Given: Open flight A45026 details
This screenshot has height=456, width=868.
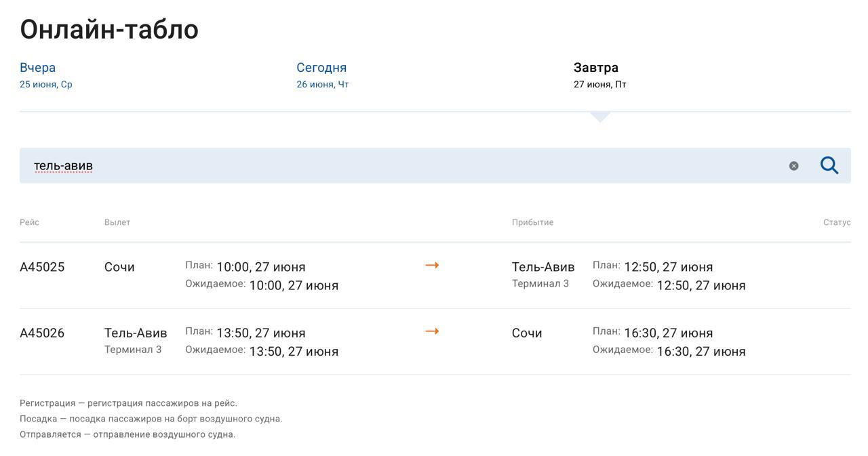Looking at the screenshot, I should (42, 333).
